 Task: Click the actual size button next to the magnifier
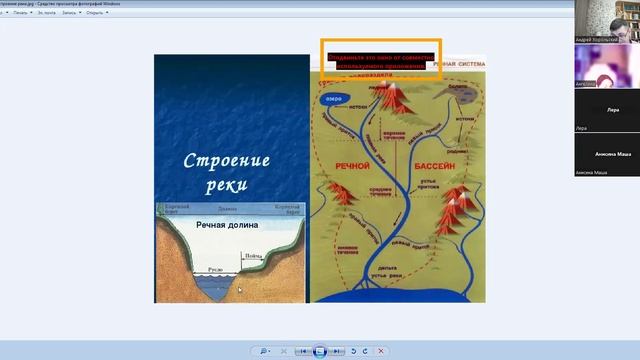click(x=284, y=351)
